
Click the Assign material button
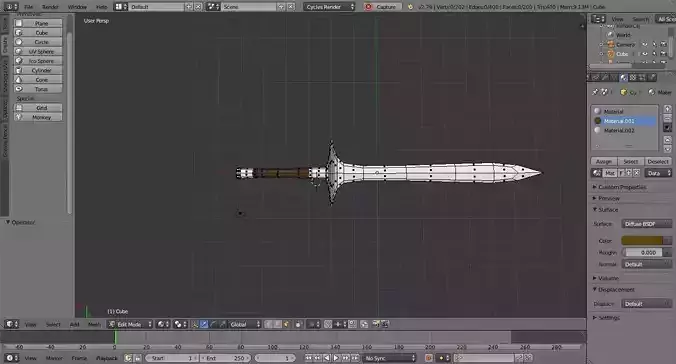[604, 162]
